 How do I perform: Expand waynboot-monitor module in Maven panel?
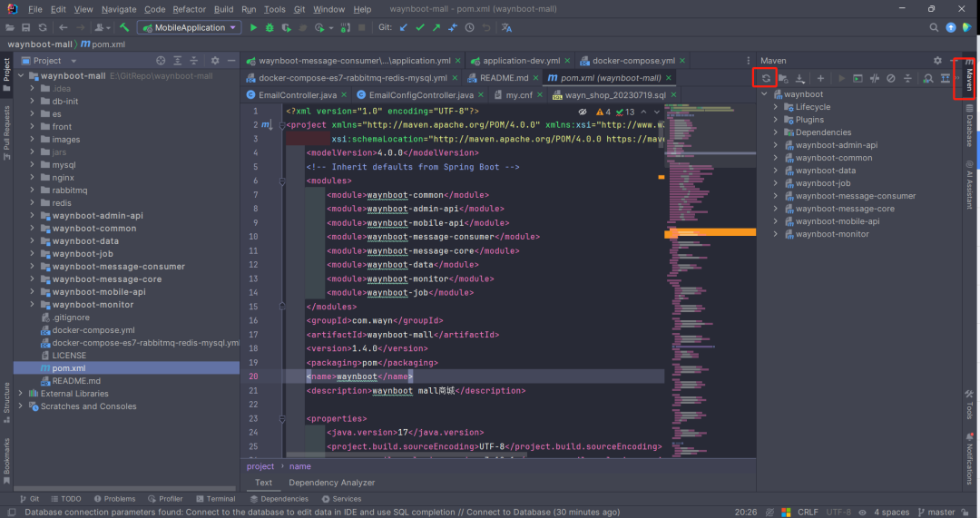click(x=776, y=234)
